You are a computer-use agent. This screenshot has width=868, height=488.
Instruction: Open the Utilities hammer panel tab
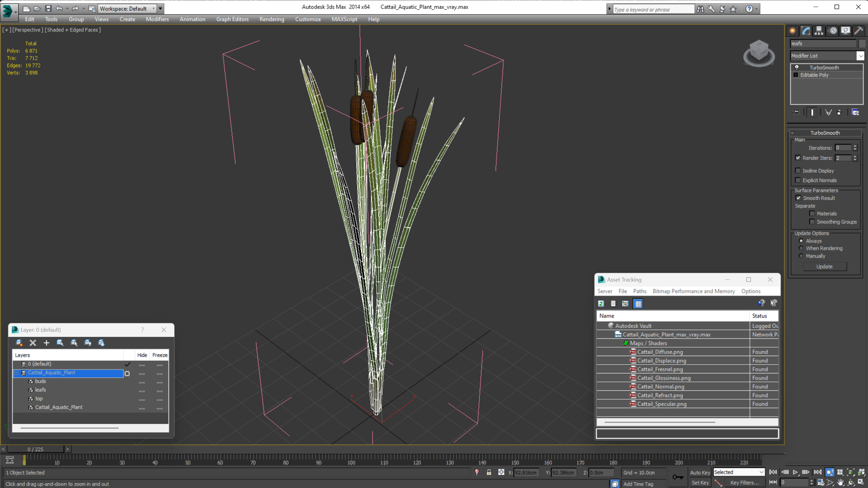(x=859, y=31)
